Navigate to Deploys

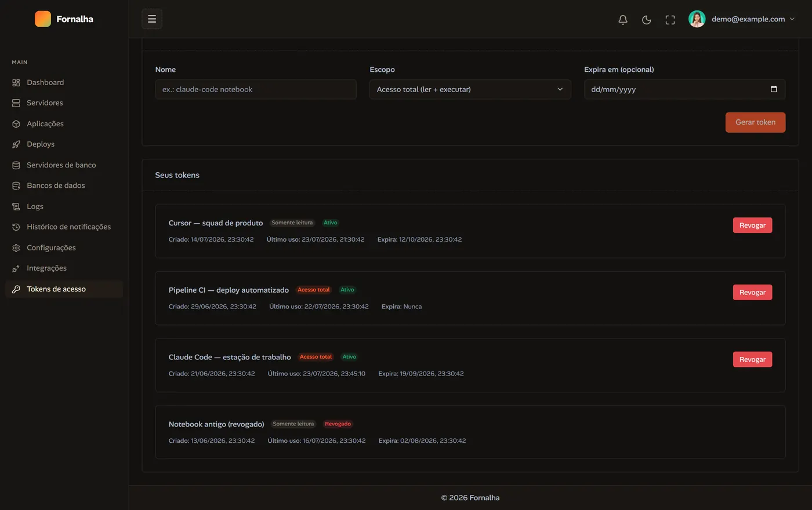click(64, 144)
